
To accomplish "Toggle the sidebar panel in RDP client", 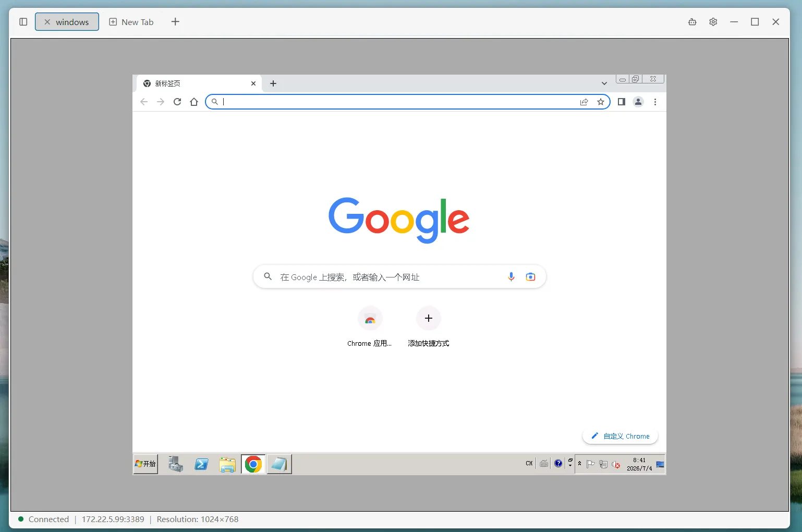I will point(23,22).
